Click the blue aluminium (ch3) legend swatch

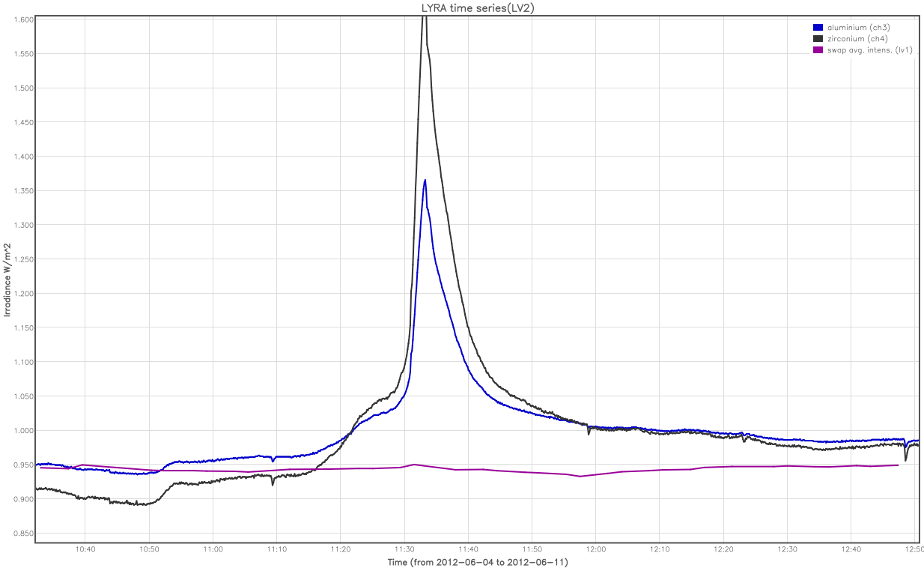(818, 28)
